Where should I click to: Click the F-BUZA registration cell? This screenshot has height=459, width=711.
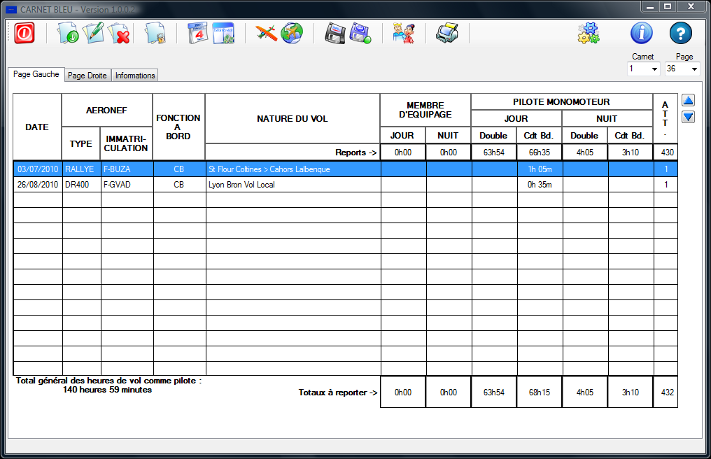[x=127, y=169]
